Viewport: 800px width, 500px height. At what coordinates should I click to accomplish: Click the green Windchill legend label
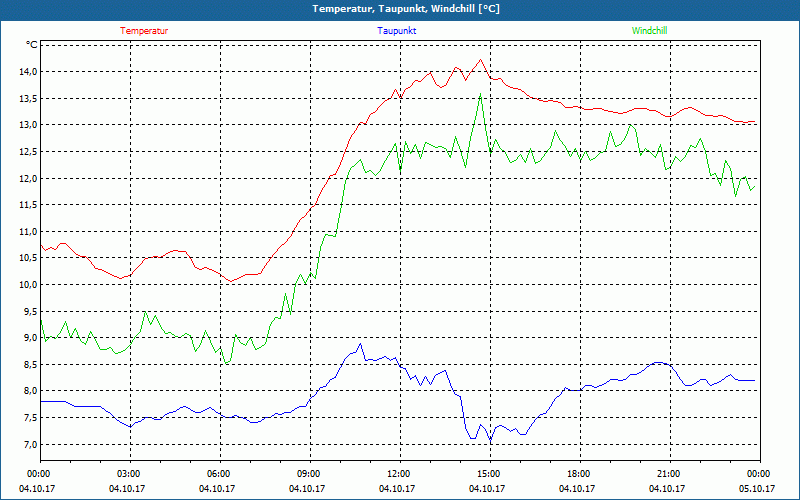[x=649, y=31]
